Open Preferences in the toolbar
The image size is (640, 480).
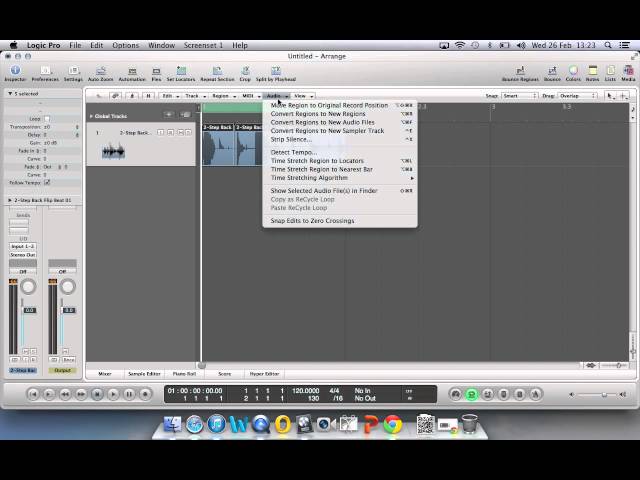coord(45,73)
